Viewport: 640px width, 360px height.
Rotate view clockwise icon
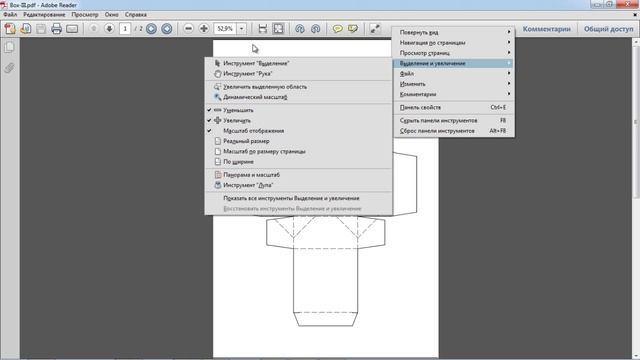315,29
